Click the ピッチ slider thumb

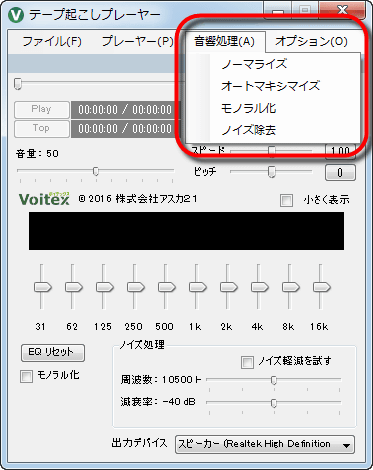click(x=272, y=172)
